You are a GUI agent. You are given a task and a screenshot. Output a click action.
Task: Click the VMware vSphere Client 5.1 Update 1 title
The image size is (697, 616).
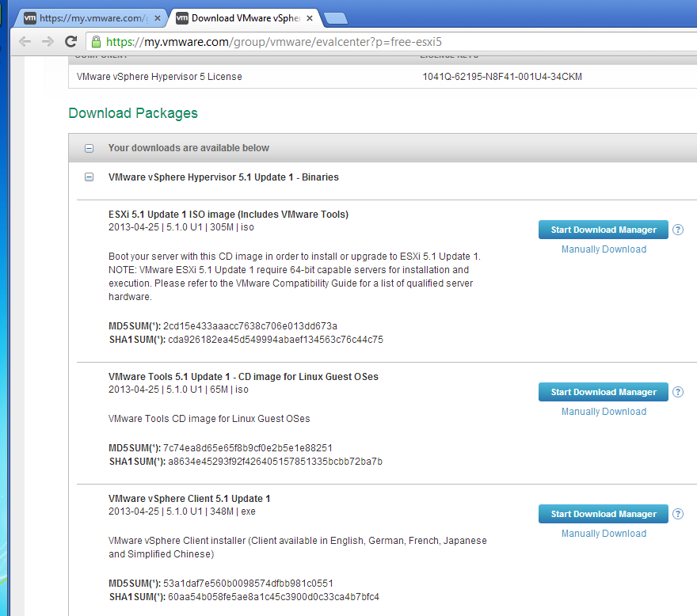189,499
